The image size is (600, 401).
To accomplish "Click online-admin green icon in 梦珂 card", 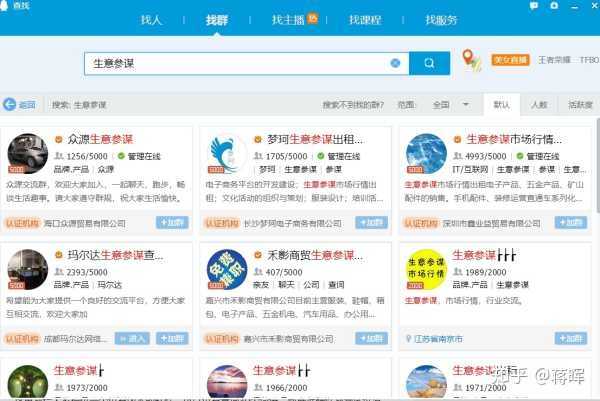I will [321, 156].
